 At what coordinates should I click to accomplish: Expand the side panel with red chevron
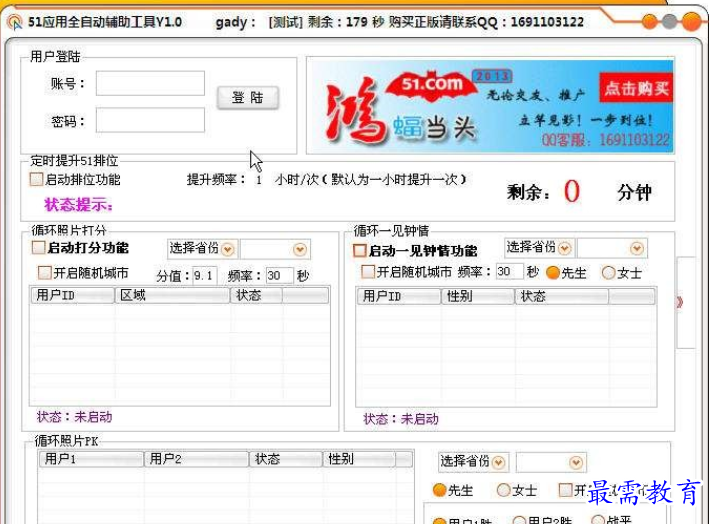click(680, 302)
